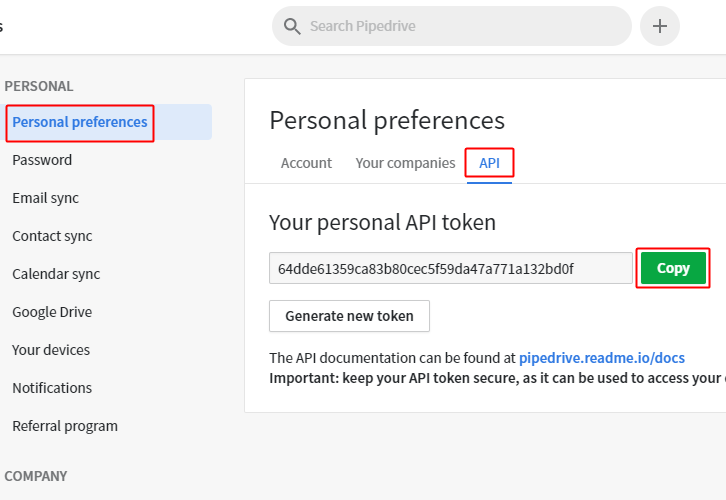This screenshot has width=726, height=500.
Task: Click the plus quick-add button
Action: tap(660, 26)
